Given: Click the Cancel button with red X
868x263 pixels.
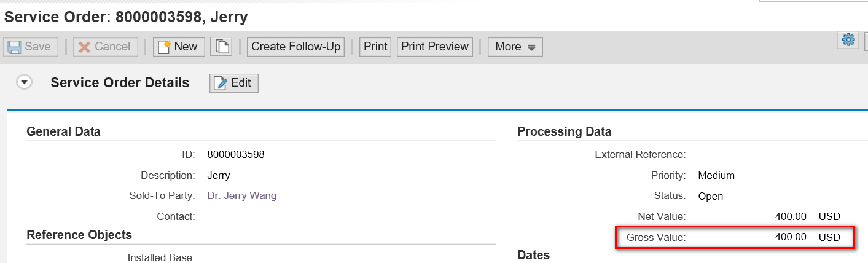Looking at the screenshot, I should (106, 47).
